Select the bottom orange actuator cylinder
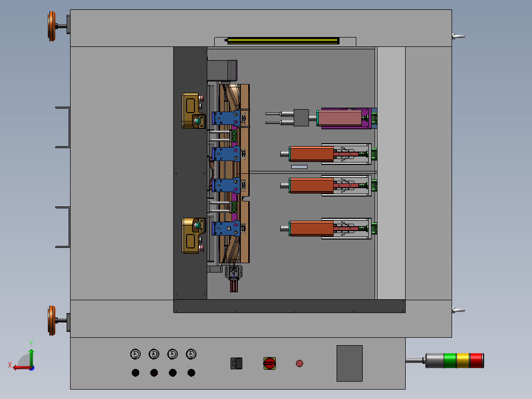532x399 pixels. point(311,228)
